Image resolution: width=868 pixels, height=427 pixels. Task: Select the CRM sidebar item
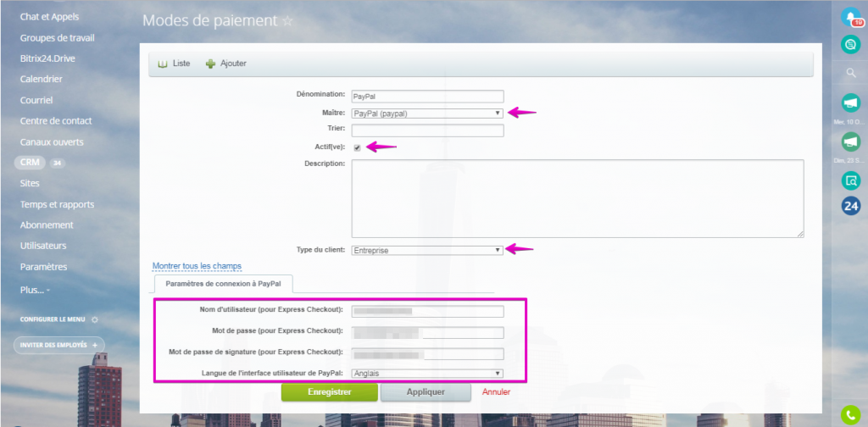click(30, 164)
